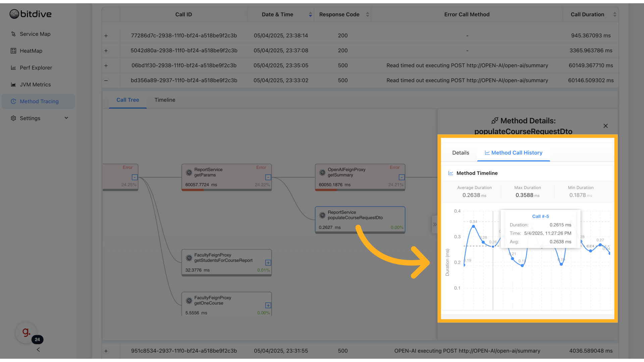The height and width of the screenshot is (362, 644).
Task: Collapse row bd356a89-2937 call
Action: [106, 80]
